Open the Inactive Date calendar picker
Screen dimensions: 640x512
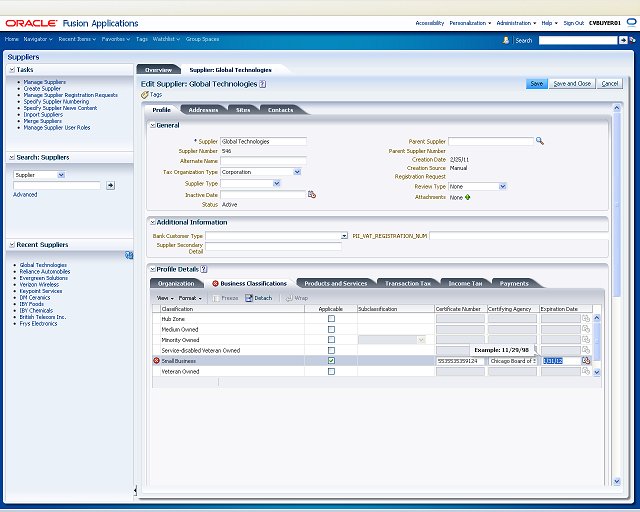[312, 195]
